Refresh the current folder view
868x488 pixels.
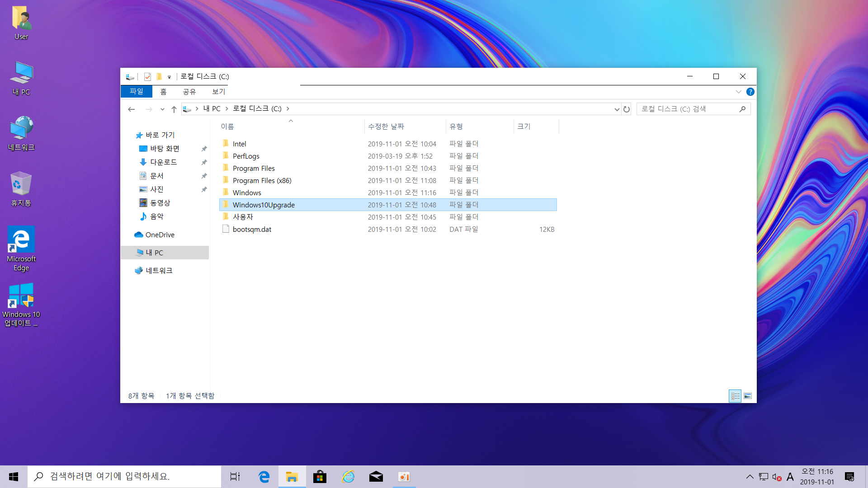coord(627,109)
